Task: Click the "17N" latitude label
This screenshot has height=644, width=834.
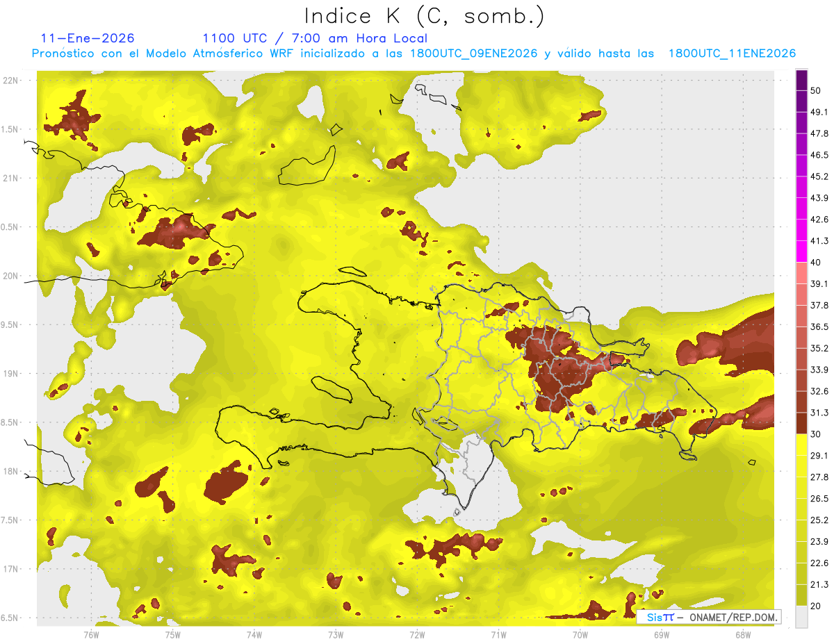Action: pyautogui.click(x=10, y=570)
